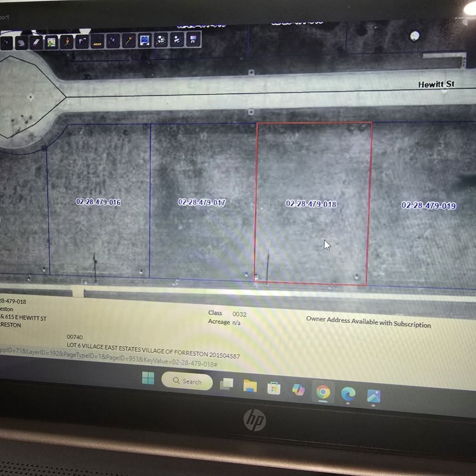Image resolution: width=476 pixels, height=476 pixels.
Task: Choose the pencil draw tool
Action: pos(128,41)
